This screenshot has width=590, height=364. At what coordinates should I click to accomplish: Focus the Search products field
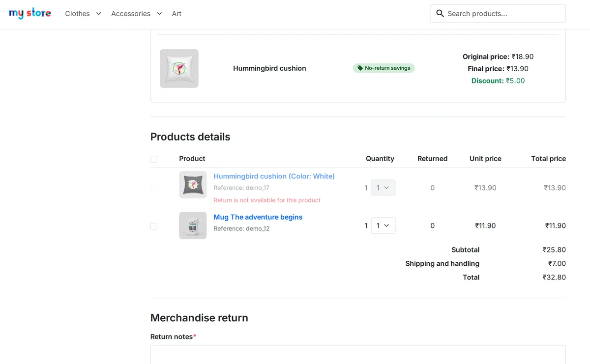point(498,14)
